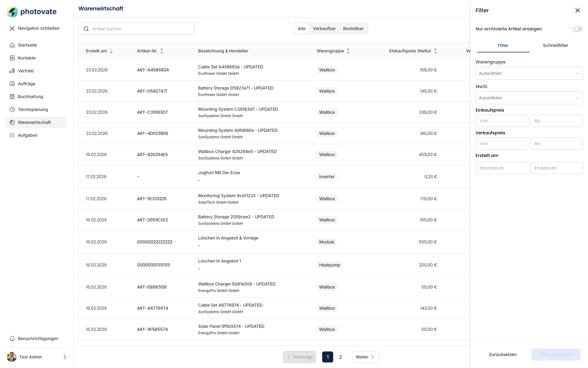Select the Verkaufbar filter tab
588x368 pixels.
(x=324, y=29)
